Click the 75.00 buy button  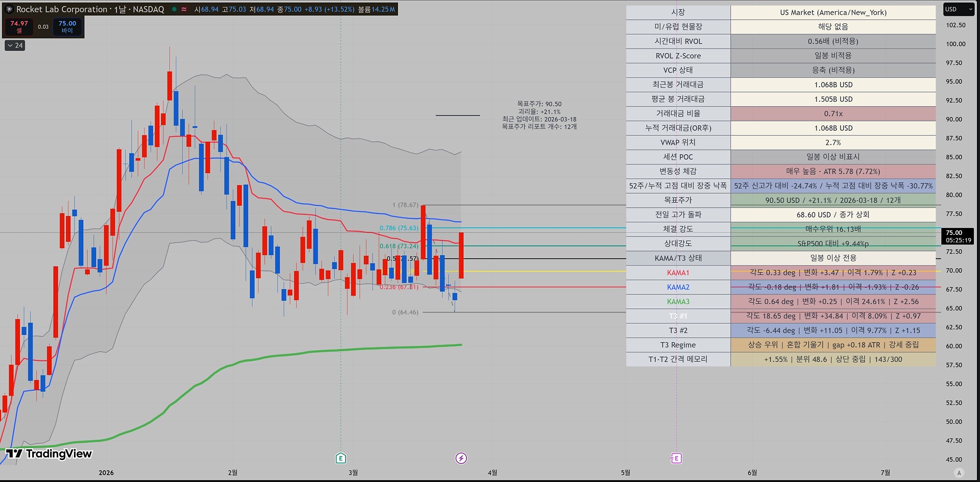point(67,27)
